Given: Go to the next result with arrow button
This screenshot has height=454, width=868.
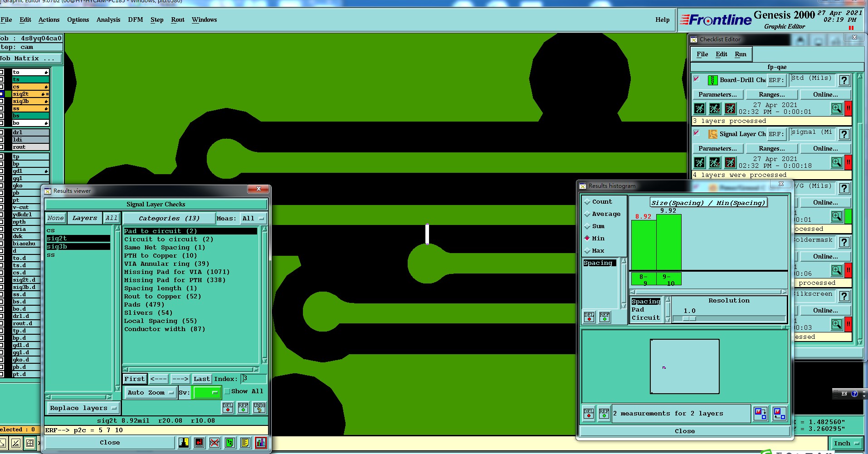Looking at the screenshot, I should coord(180,379).
